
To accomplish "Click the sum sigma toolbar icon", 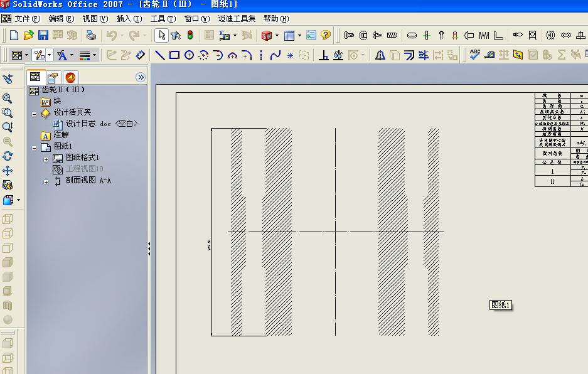I will click(562, 55).
